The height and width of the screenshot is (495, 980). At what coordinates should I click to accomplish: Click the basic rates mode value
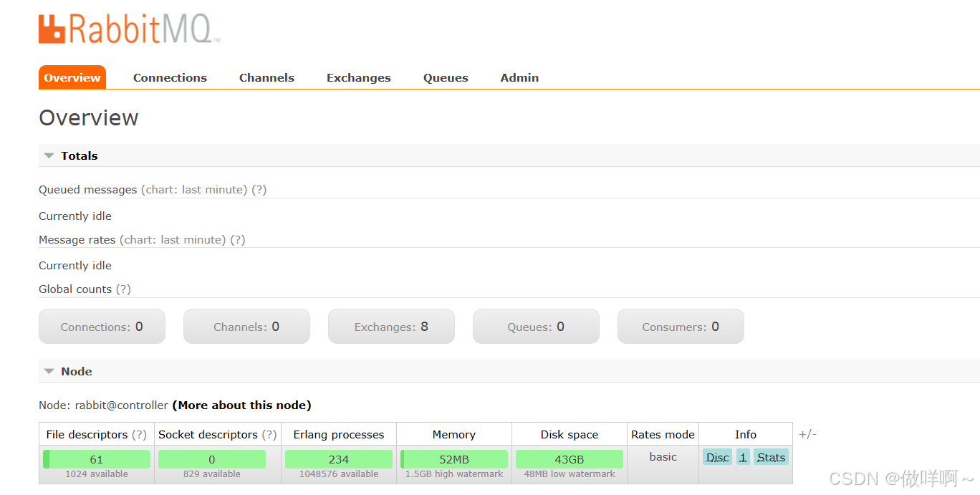[663, 456]
